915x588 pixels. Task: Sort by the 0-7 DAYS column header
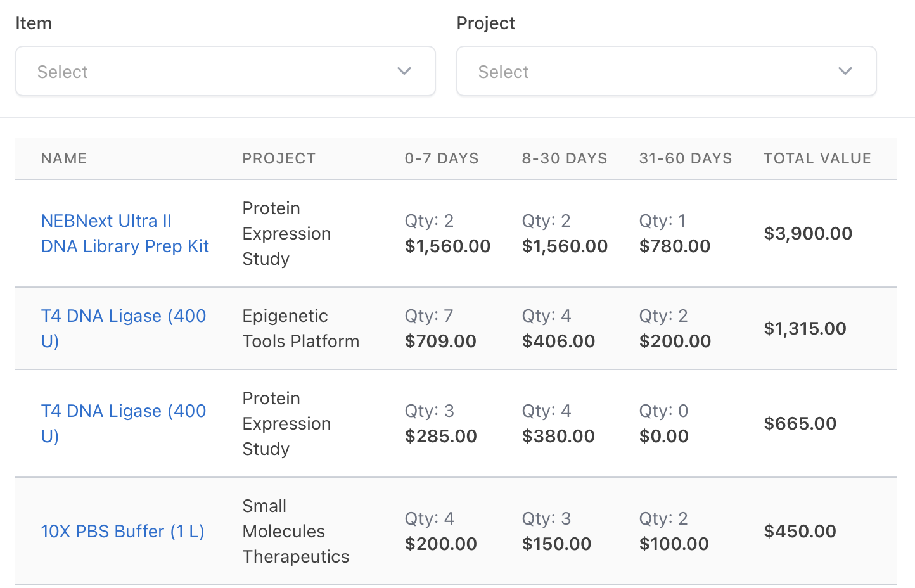[x=442, y=158]
